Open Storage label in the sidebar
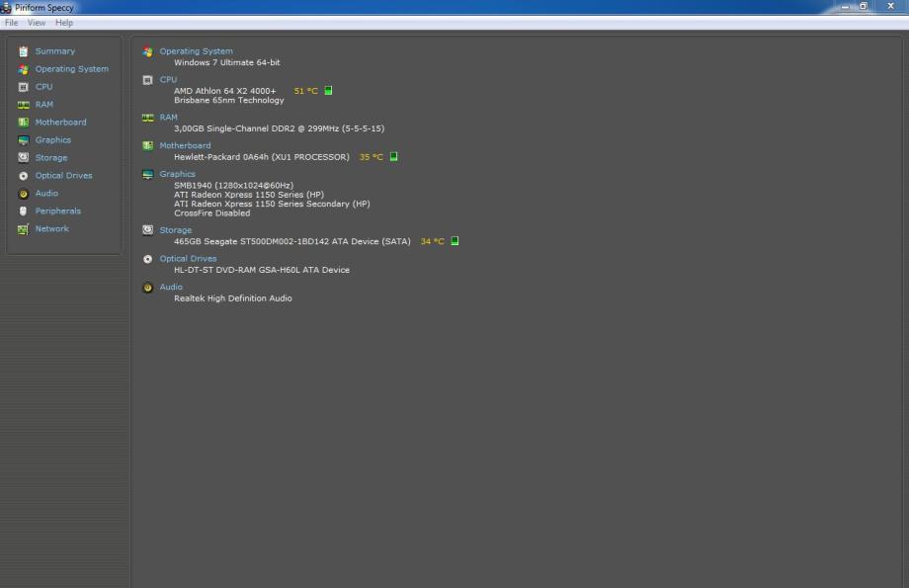The image size is (909, 588). click(51, 158)
